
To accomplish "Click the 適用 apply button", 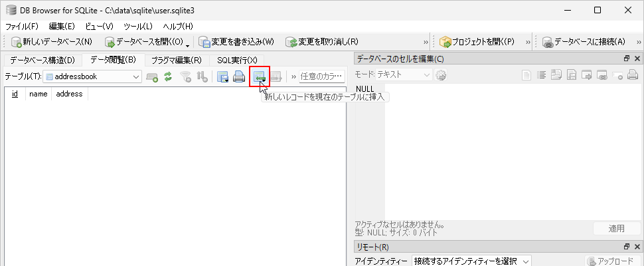I will 617,229.
